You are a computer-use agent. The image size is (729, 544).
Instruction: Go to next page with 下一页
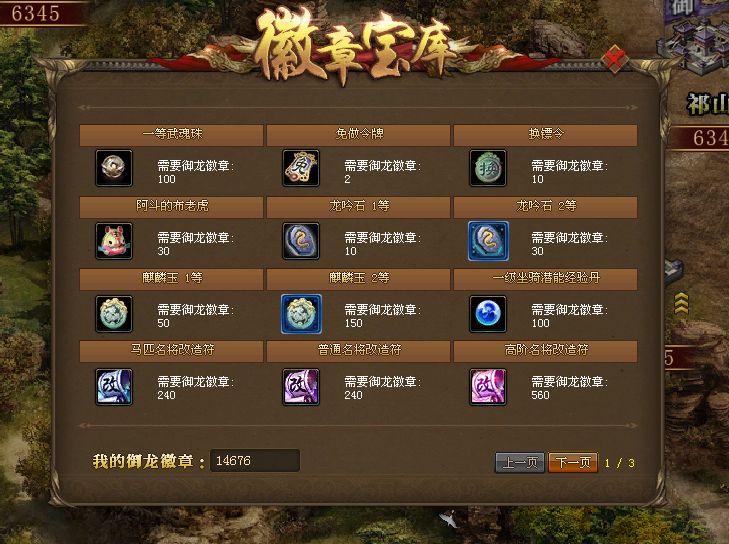tap(573, 463)
